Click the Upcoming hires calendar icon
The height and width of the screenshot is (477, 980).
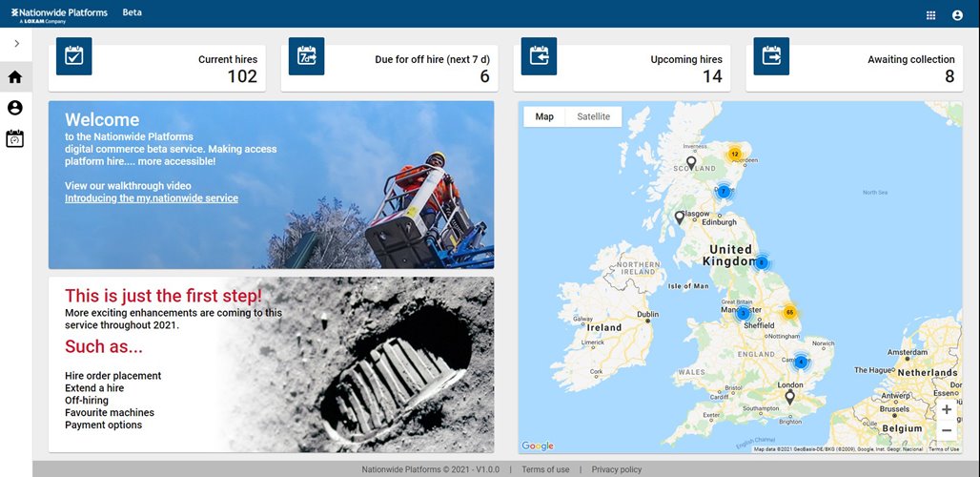pyautogui.click(x=539, y=55)
